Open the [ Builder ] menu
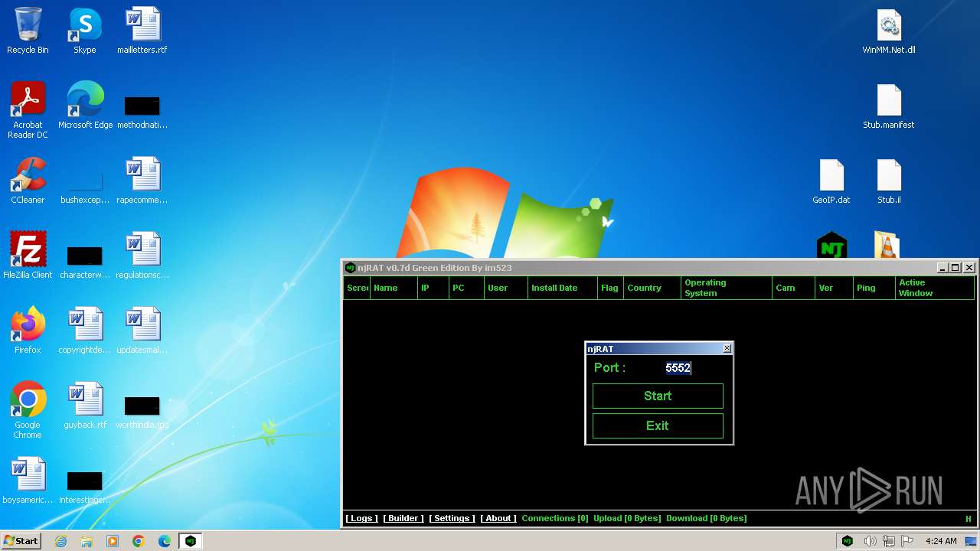Viewport: 980px width, 551px height. click(x=403, y=518)
